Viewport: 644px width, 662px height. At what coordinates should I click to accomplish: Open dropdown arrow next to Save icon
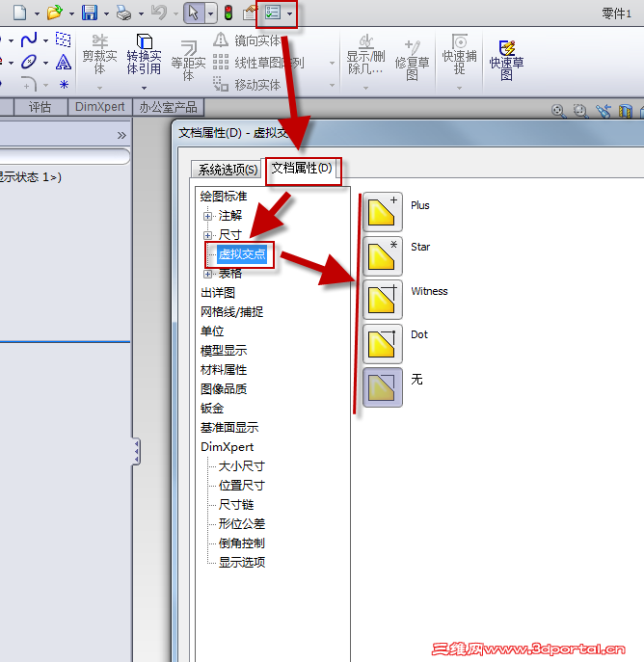pos(106,13)
